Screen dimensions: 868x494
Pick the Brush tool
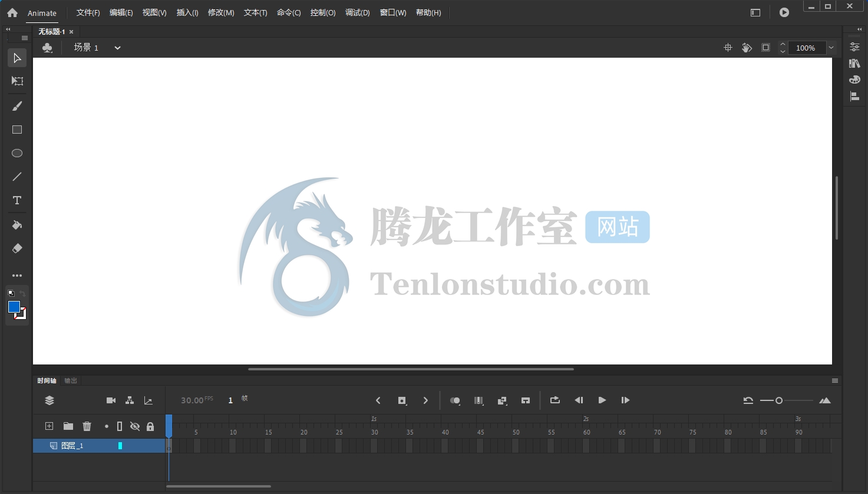[x=17, y=106]
